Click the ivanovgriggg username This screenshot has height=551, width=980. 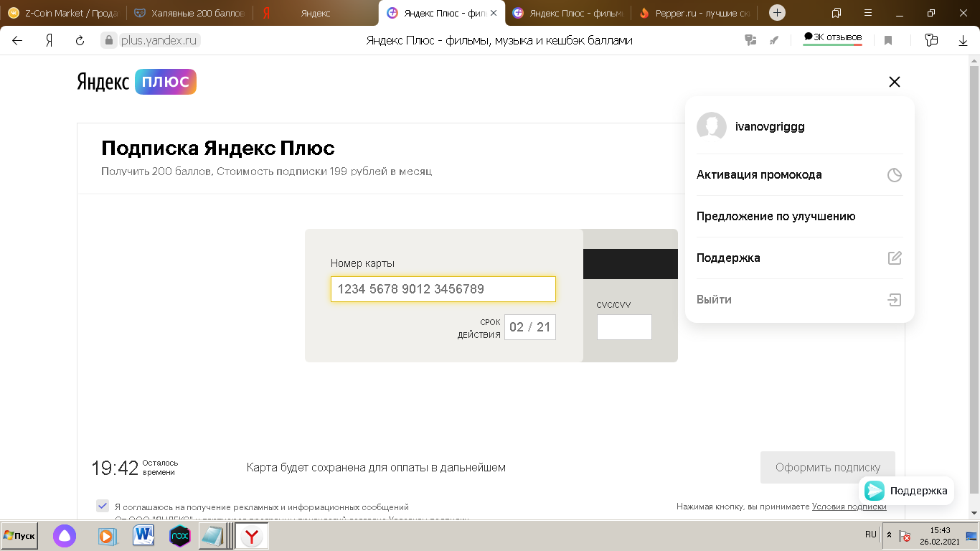[770, 127]
